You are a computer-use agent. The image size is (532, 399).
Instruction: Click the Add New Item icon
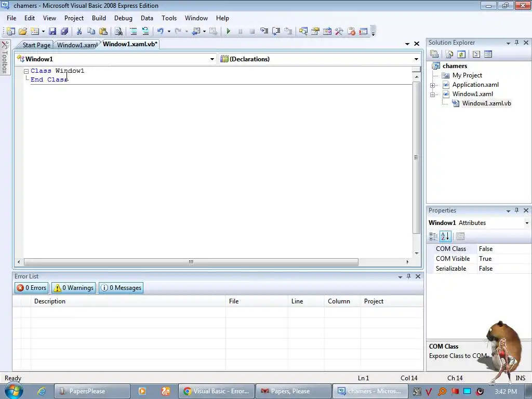coord(35,31)
